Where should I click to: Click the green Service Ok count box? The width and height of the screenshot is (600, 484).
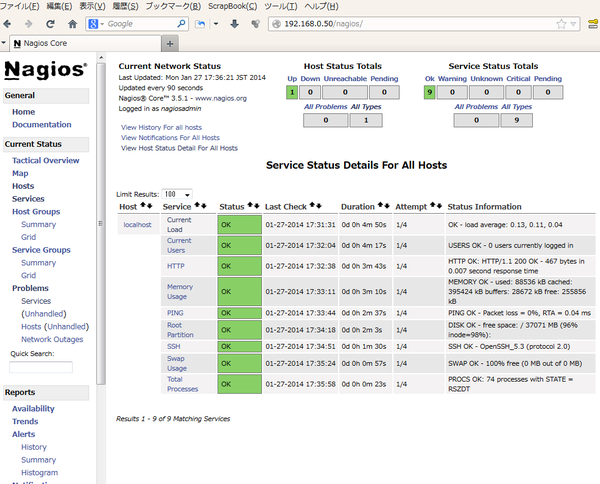click(429, 92)
